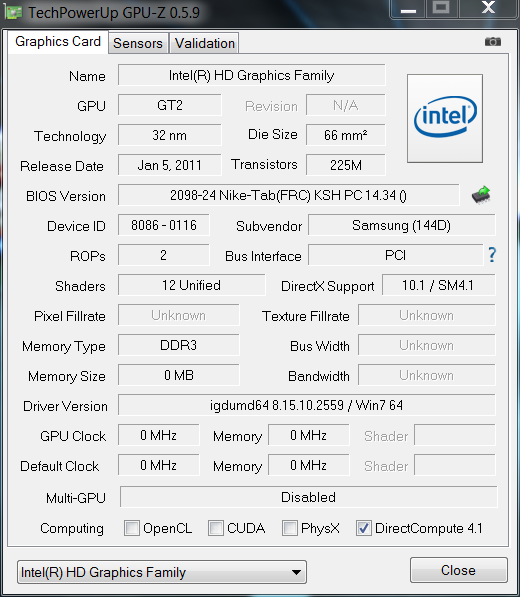Click the Device ID value 8086 - 0116

pyautogui.click(x=164, y=225)
